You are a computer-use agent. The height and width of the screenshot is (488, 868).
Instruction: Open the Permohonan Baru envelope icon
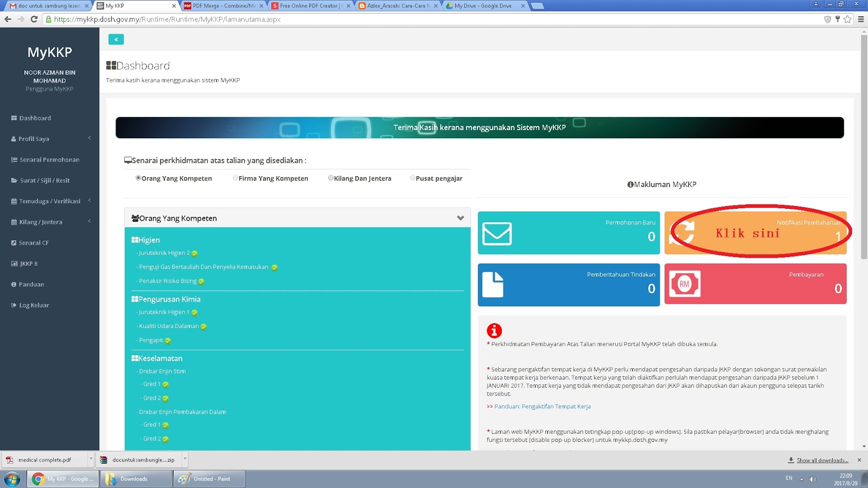[x=497, y=234]
